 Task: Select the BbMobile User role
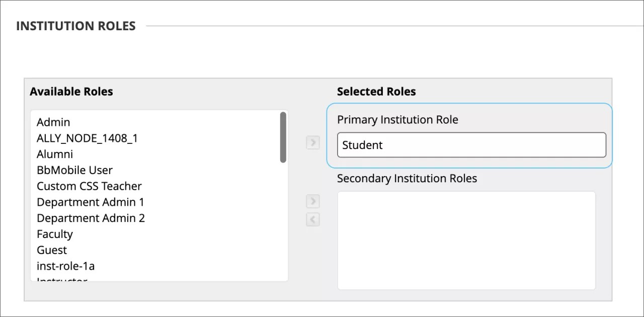74,170
